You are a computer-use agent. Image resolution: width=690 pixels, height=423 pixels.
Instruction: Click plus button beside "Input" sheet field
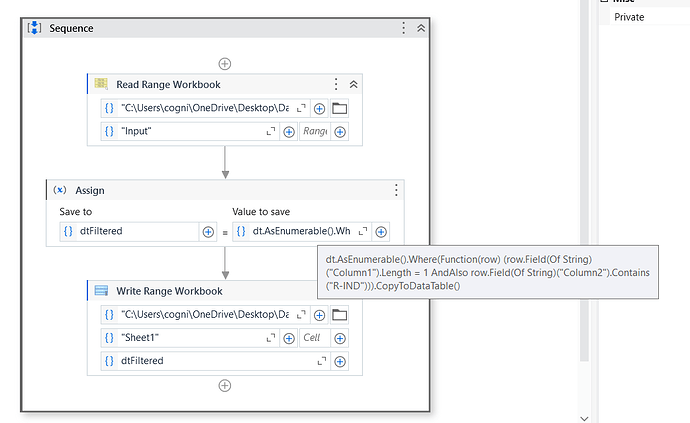[289, 132]
